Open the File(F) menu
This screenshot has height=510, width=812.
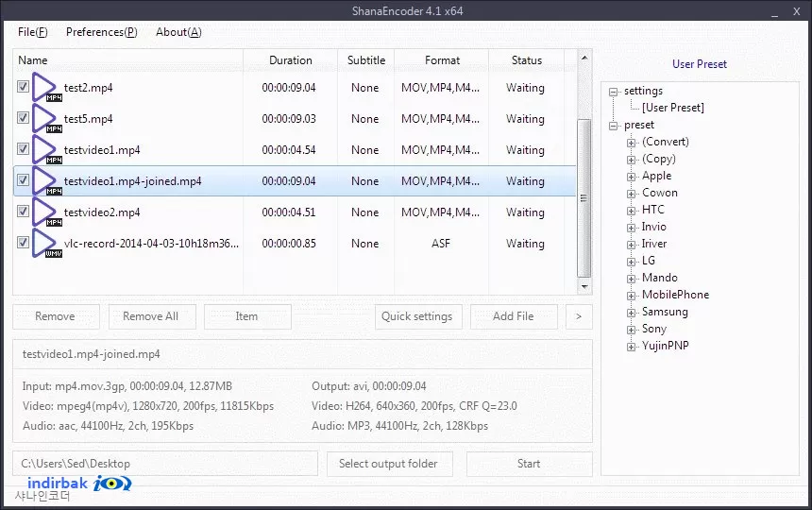click(33, 32)
